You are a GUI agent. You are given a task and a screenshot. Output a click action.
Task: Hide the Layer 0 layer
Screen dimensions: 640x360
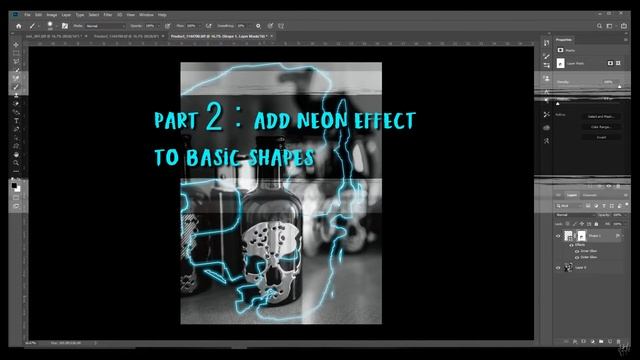point(558,268)
